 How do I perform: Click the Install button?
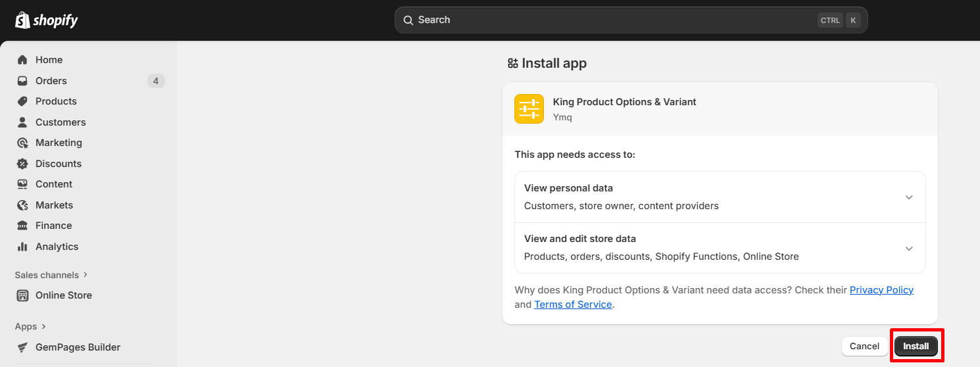pos(916,347)
